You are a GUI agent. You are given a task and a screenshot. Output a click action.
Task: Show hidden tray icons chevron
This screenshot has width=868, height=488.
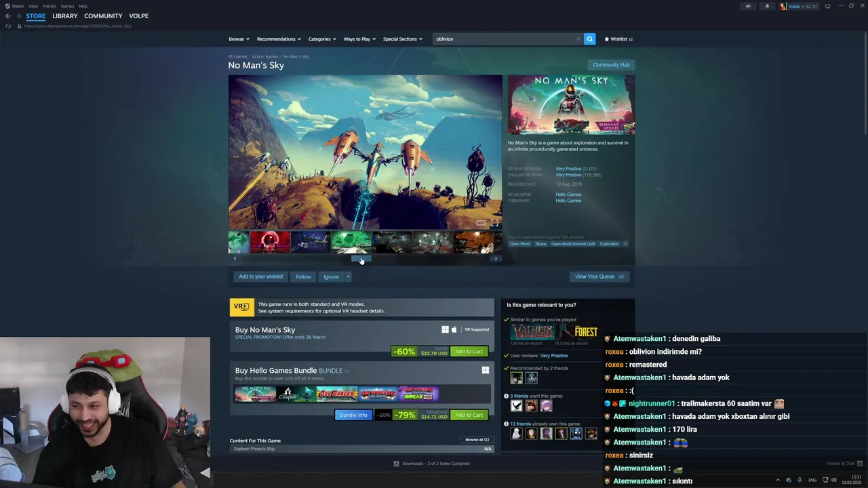pos(778,480)
